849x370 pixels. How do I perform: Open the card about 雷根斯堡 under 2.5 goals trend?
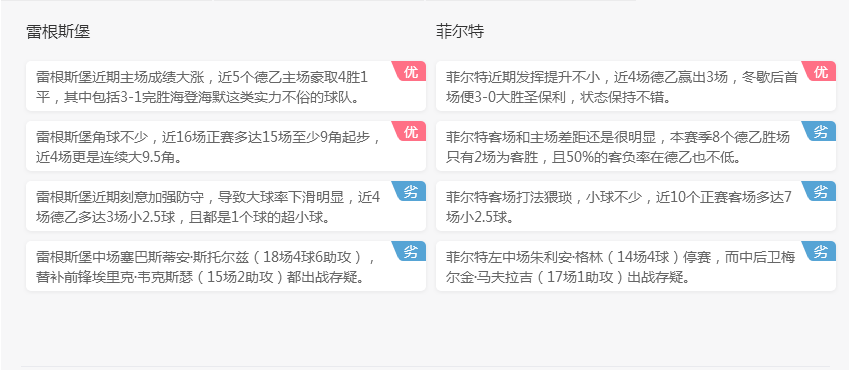226,206
